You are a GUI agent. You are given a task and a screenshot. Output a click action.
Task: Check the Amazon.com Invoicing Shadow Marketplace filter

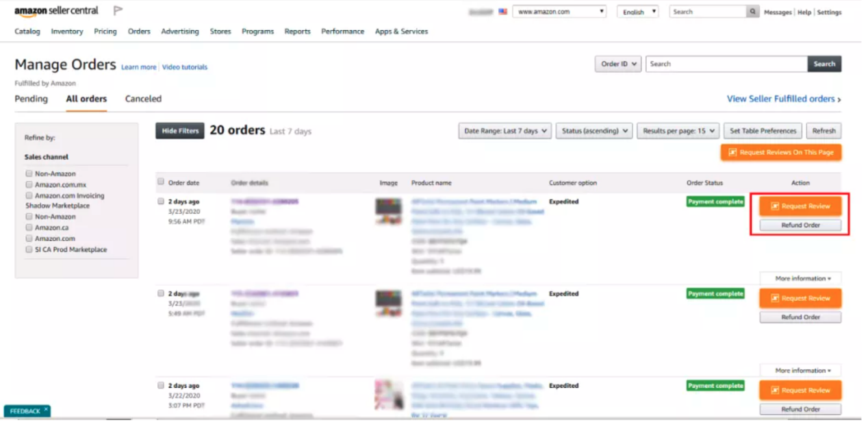coord(29,196)
